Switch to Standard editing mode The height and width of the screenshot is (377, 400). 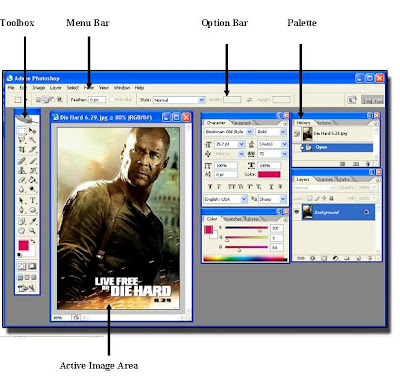click(x=22, y=266)
